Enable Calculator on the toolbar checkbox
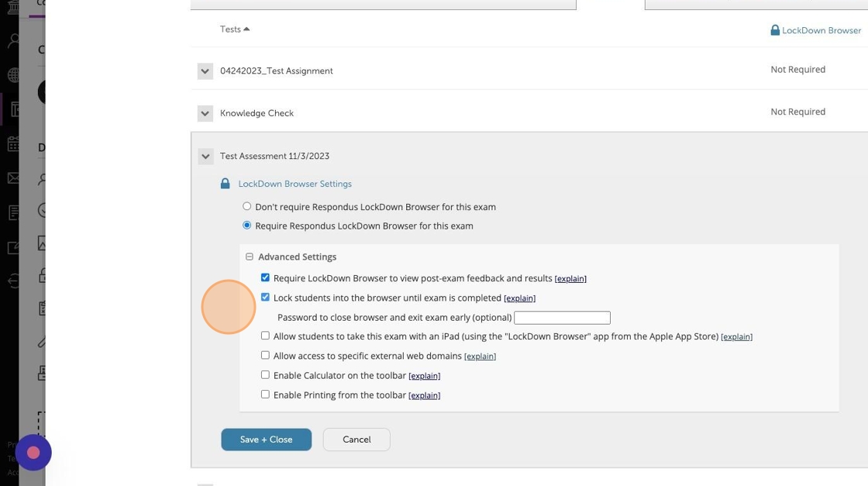The image size is (868, 486). tap(265, 375)
